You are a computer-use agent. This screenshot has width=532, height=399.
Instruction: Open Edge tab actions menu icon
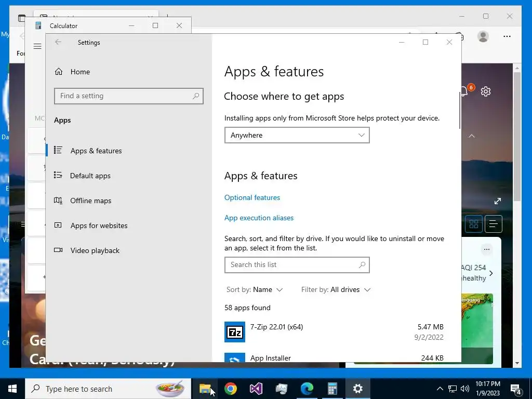[22, 18]
